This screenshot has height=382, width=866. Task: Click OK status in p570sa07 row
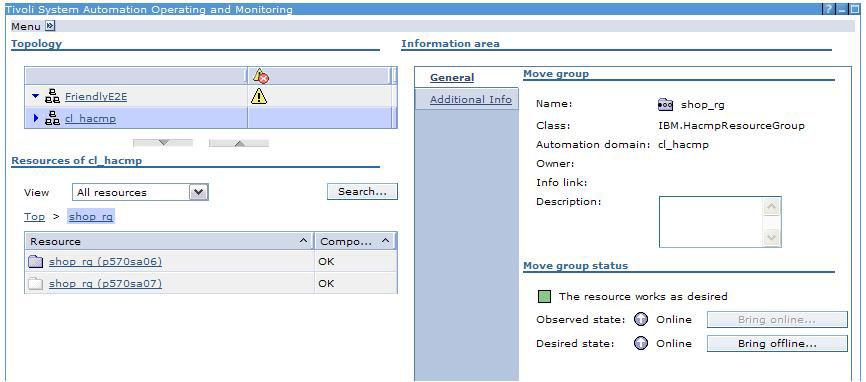(326, 284)
